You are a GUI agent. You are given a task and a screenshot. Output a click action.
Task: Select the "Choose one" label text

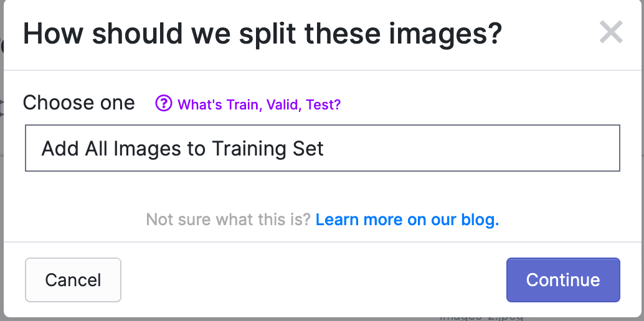[x=79, y=103]
